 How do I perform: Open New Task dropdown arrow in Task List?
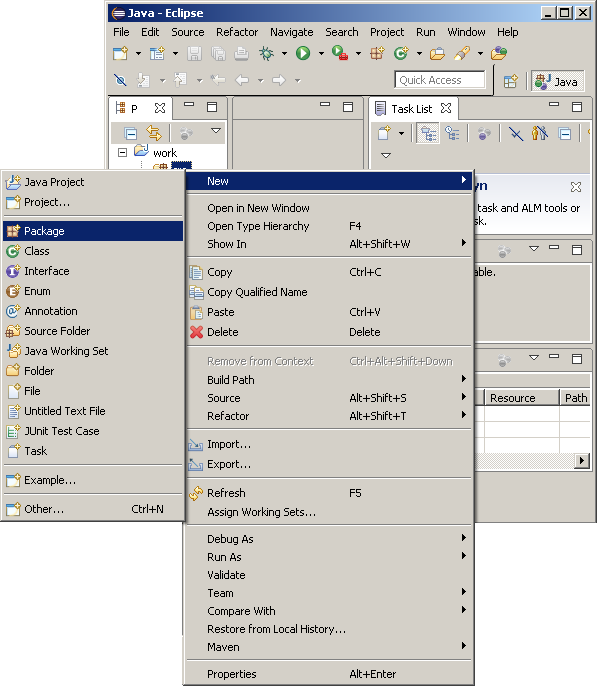pyautogui.click(x=401, y=133)
